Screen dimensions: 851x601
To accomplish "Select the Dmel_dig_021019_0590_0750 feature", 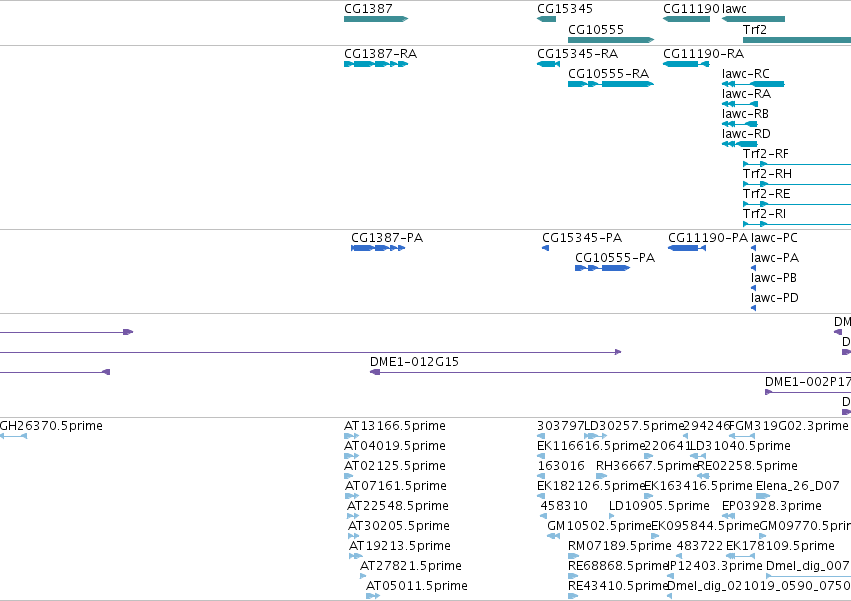I will tap(670, 596).
